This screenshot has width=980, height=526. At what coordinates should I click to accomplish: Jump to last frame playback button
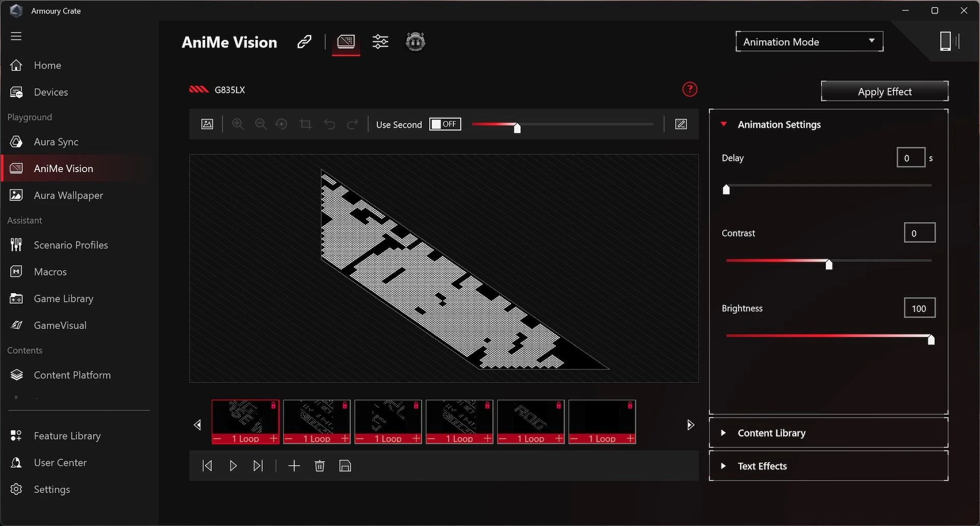[x=258, y=466]
